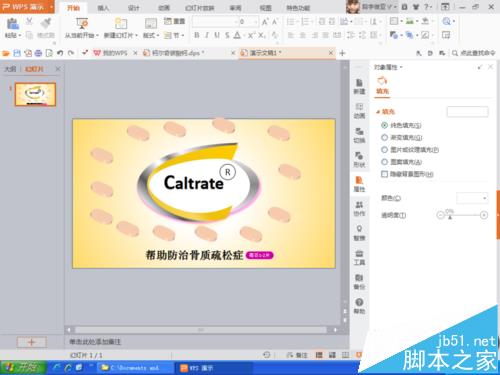500x375 pixels.
Task: Click the slide Layout icon
Action: 151,24
